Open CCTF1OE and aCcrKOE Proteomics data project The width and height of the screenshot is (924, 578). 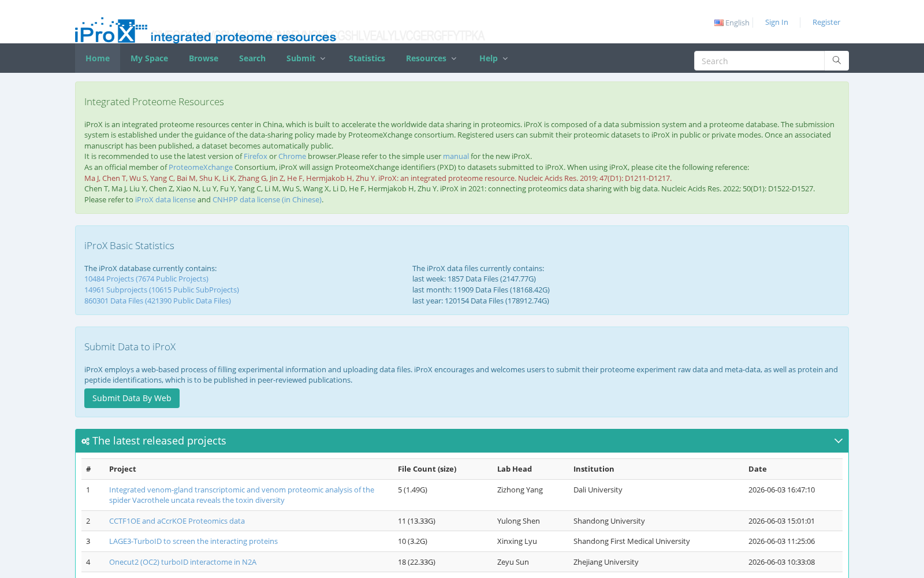pyautogui.click(x=177, y=521)
